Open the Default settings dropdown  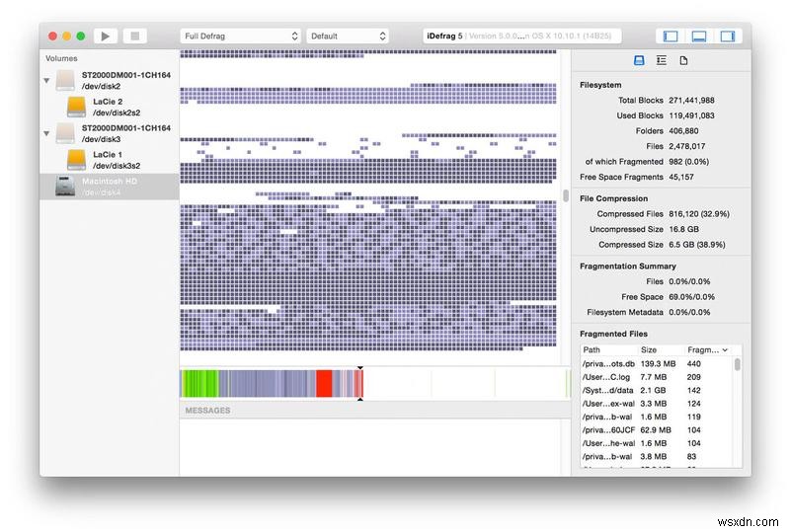(347, 37)
